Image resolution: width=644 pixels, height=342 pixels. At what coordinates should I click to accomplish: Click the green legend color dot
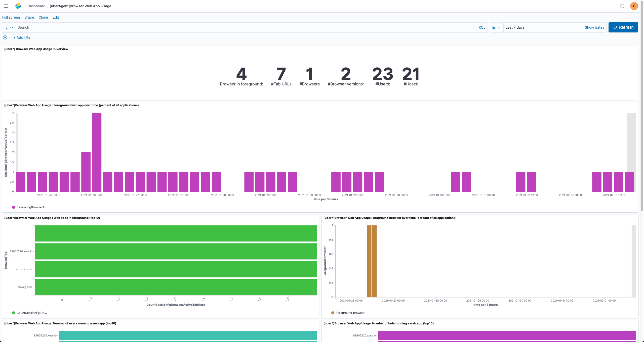[14, 313]
